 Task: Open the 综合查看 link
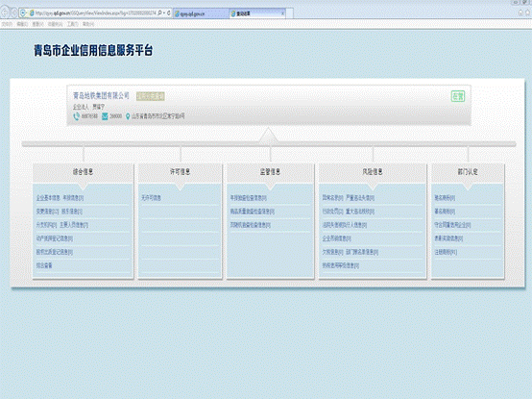click(44, 265)
